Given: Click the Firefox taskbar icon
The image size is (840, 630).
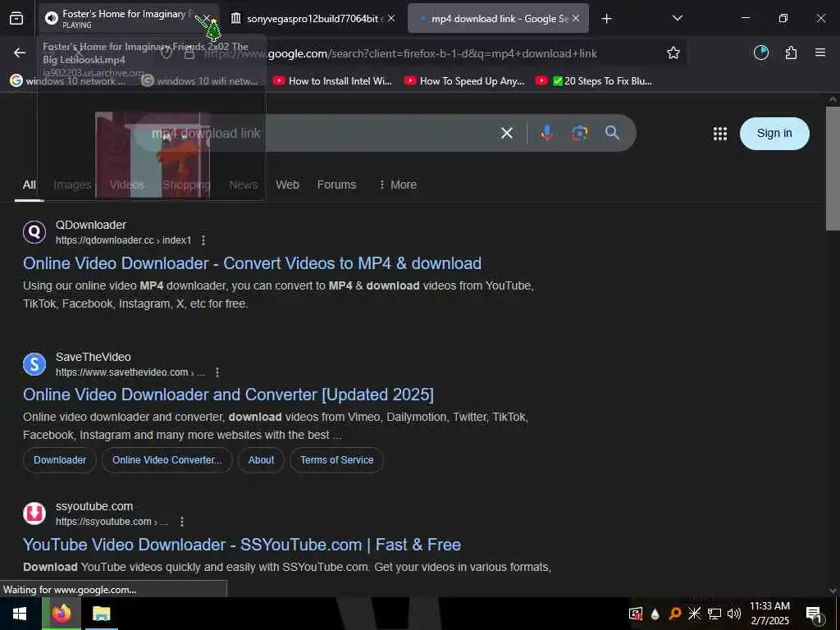Looking at the screenshot, I should click(62, 614).
